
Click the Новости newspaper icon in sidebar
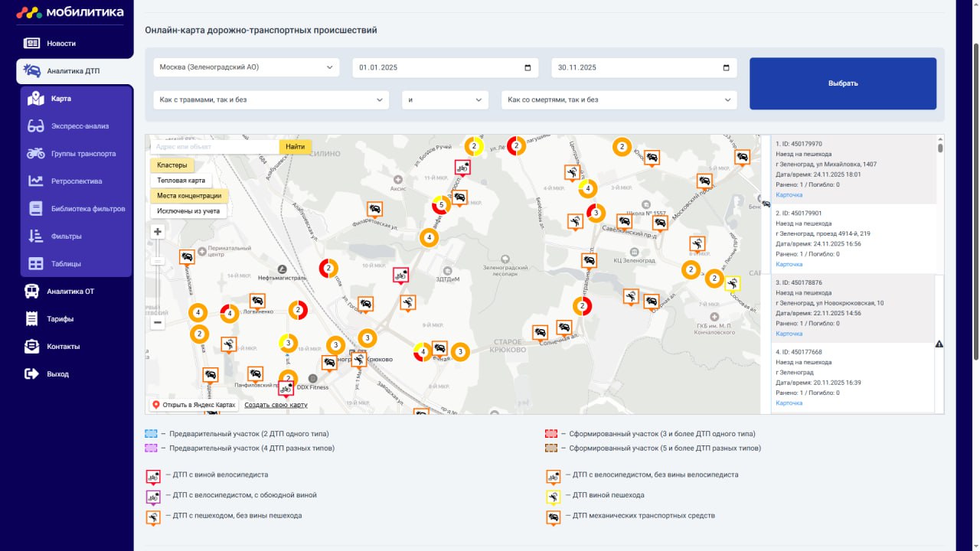tap(31, 44)
